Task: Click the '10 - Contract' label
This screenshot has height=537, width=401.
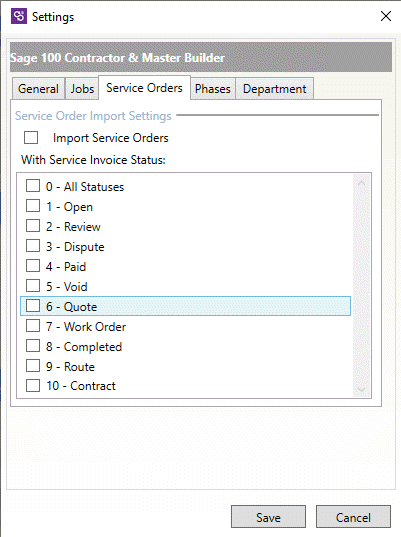Action: (x=81, y=386)
